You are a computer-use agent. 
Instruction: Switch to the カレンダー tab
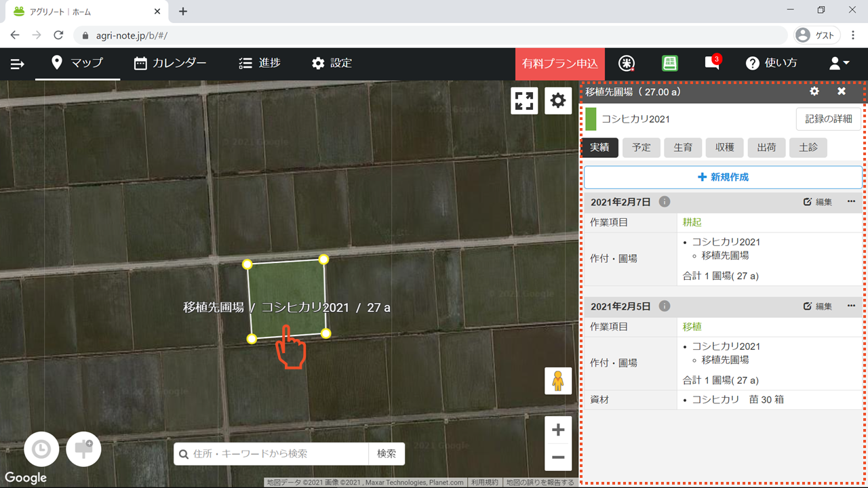coord(170,63)
